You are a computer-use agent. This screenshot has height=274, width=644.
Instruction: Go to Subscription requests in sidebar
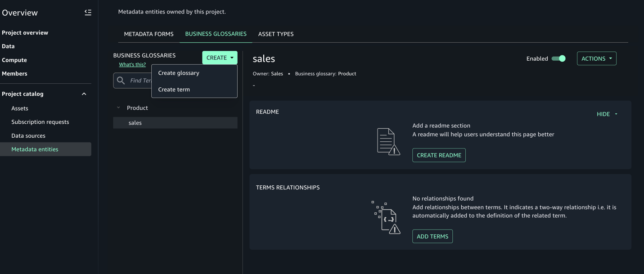tap(40, 122)
